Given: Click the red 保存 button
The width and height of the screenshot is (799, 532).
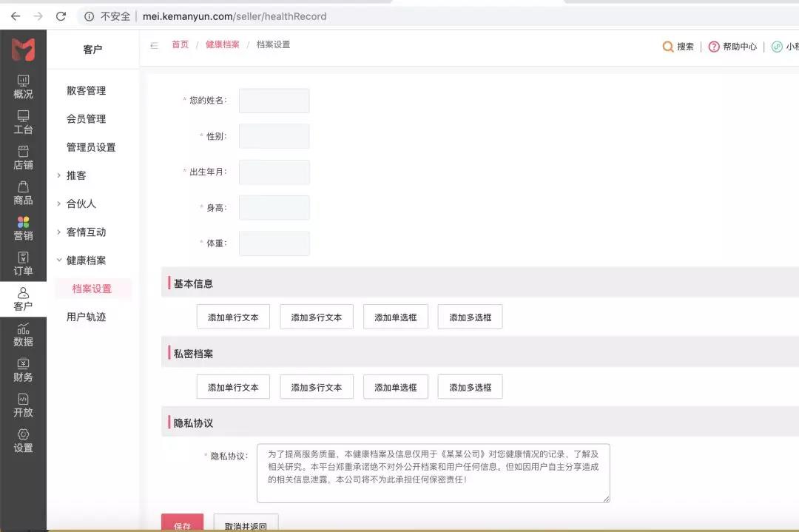Looking at the screenshot, I should tap(183, 523).
